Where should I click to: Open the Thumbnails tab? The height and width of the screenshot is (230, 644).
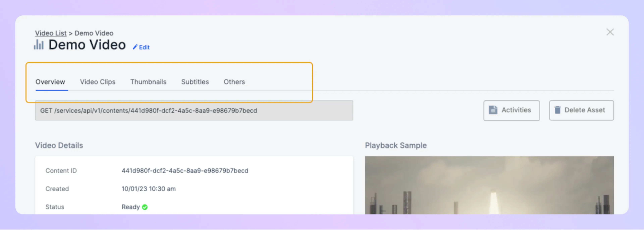(x=148, y=82)
